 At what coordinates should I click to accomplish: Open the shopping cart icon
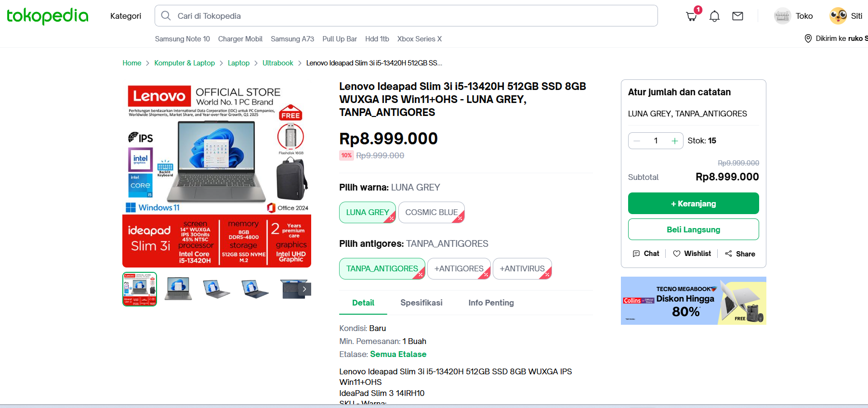point(692,16)
